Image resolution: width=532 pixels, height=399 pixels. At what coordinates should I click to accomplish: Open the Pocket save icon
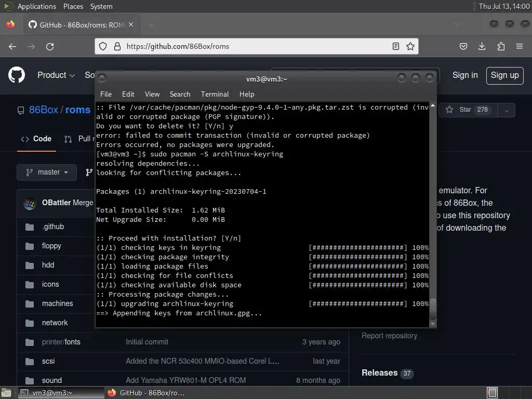463,46
